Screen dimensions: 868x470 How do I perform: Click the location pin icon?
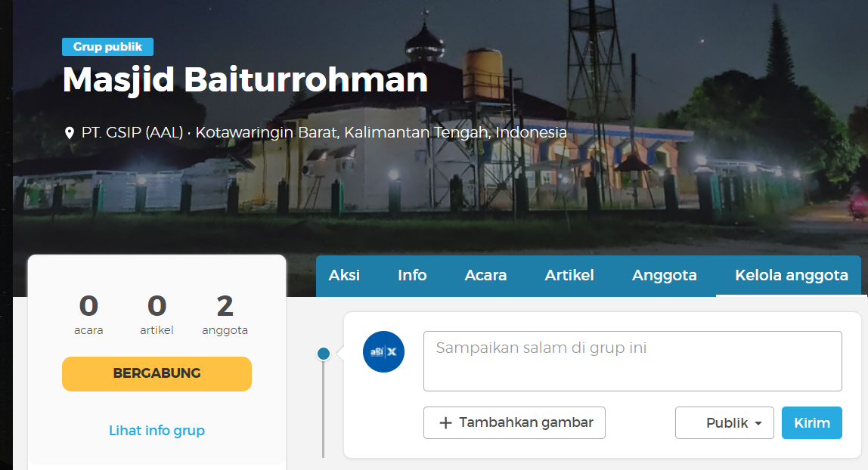70,133
